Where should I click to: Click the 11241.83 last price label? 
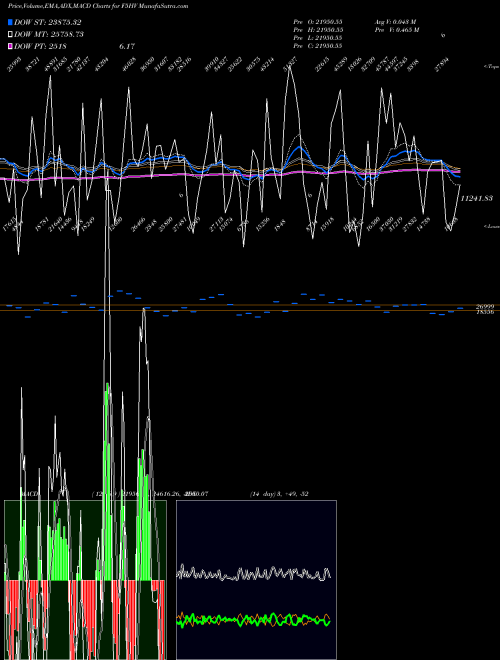point(477,198)
